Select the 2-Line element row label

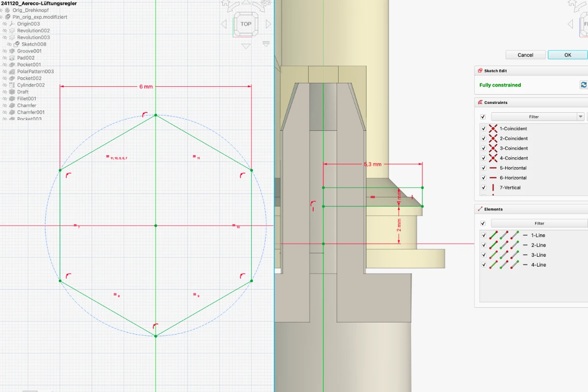(538, 245)
